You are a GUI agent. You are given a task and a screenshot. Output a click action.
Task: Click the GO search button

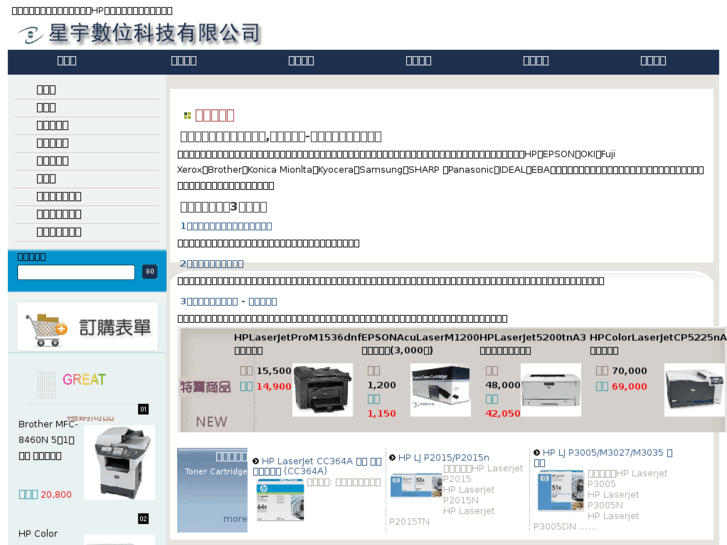coord(150,272)
